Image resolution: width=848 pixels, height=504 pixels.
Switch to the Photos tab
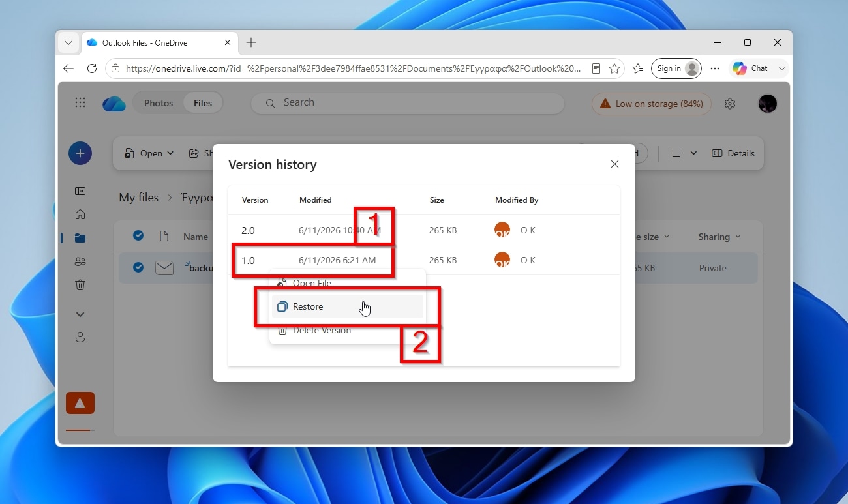pos(159,103)
